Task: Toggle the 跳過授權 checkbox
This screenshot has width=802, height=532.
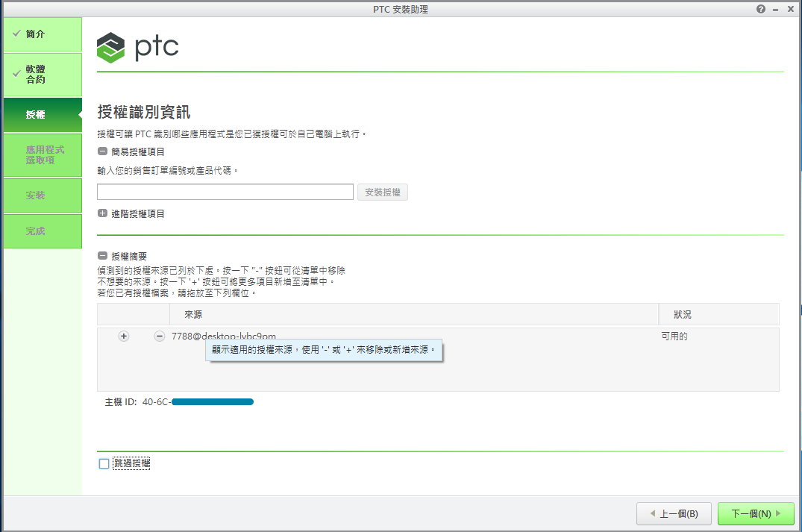Action: 104,464
